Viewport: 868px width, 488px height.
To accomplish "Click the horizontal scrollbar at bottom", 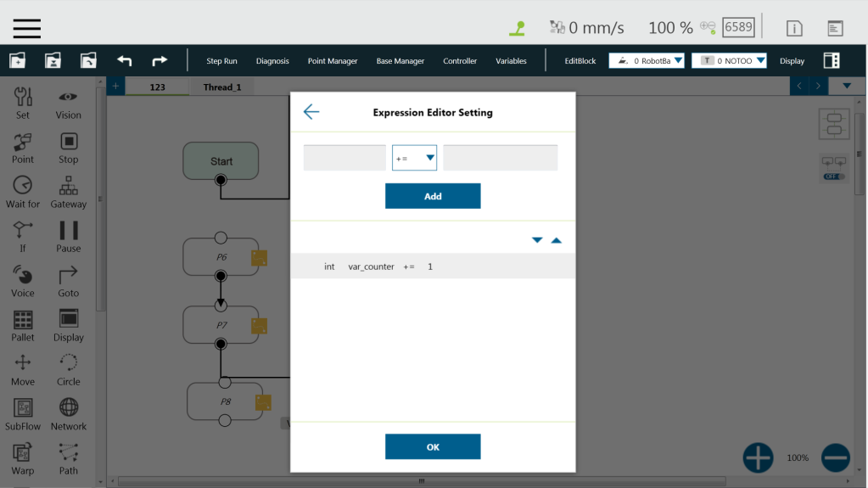I will (422, 481).
